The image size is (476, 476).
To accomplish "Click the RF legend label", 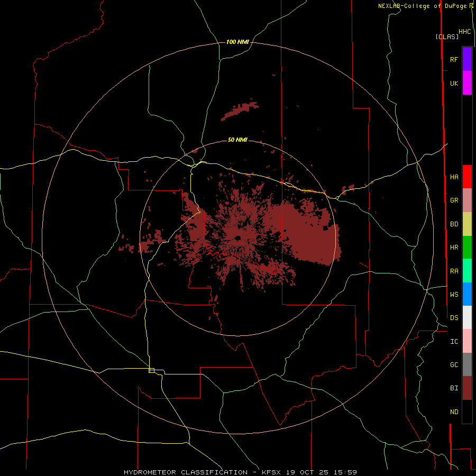I will click(x=454, y=59).
